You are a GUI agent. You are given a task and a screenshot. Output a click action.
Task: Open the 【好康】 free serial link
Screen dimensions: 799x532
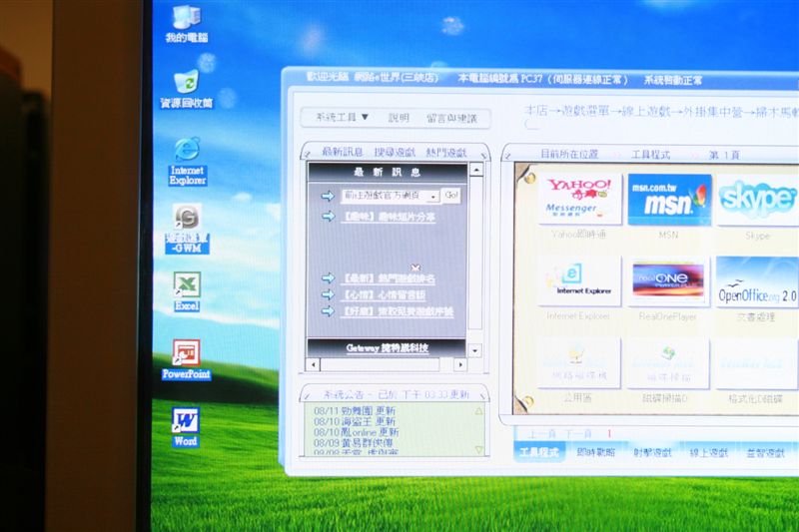(397, 311)
